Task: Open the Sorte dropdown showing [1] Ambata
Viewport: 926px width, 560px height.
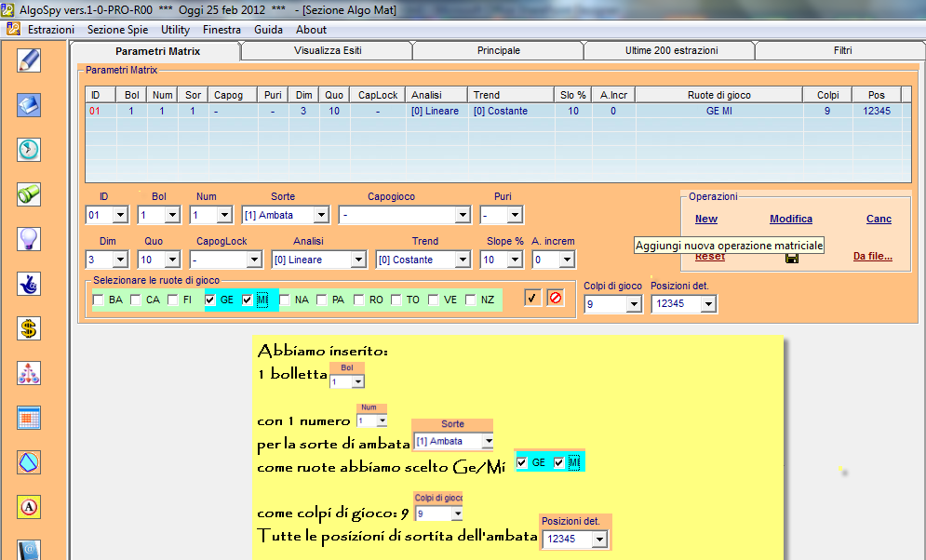Action: (x=321, y=215)
